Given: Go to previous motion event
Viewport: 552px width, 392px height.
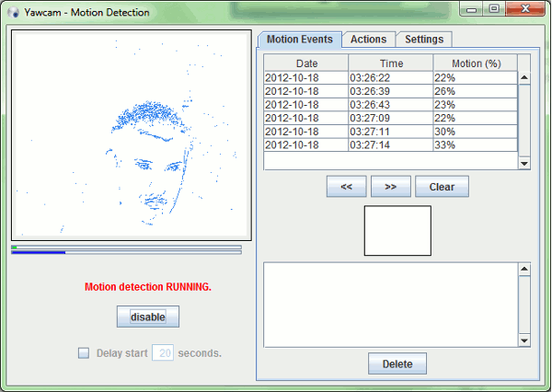Looking at the screenshot, I should 346,187.
